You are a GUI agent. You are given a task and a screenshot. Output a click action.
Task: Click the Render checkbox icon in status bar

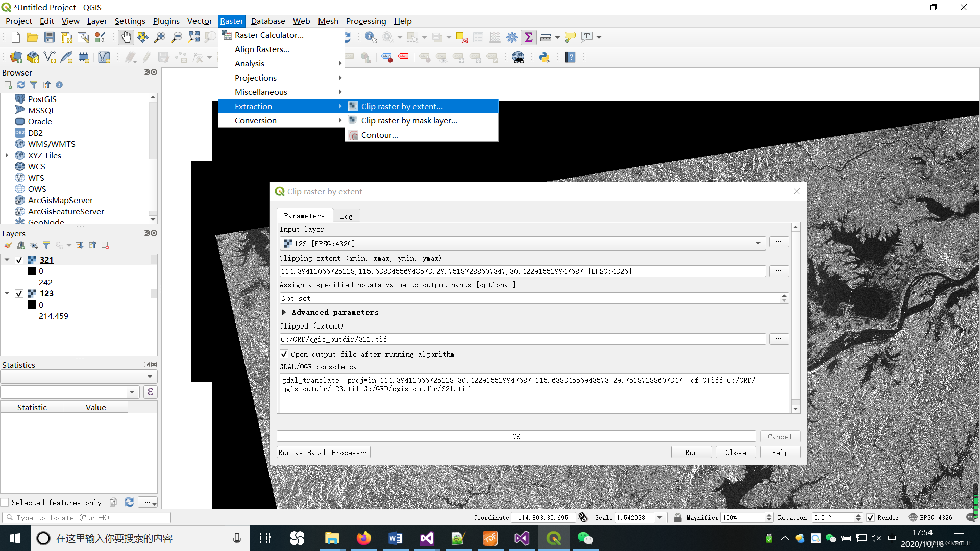click(x=871, y=517)
